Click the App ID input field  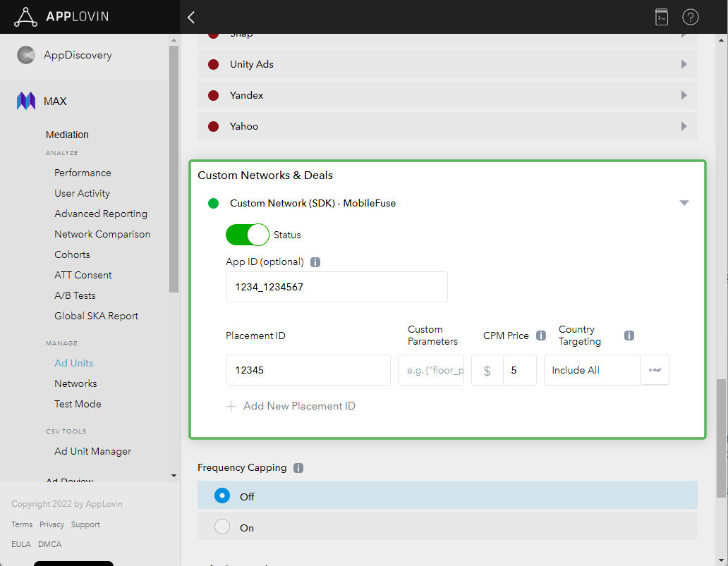click(x=336, y=287)
